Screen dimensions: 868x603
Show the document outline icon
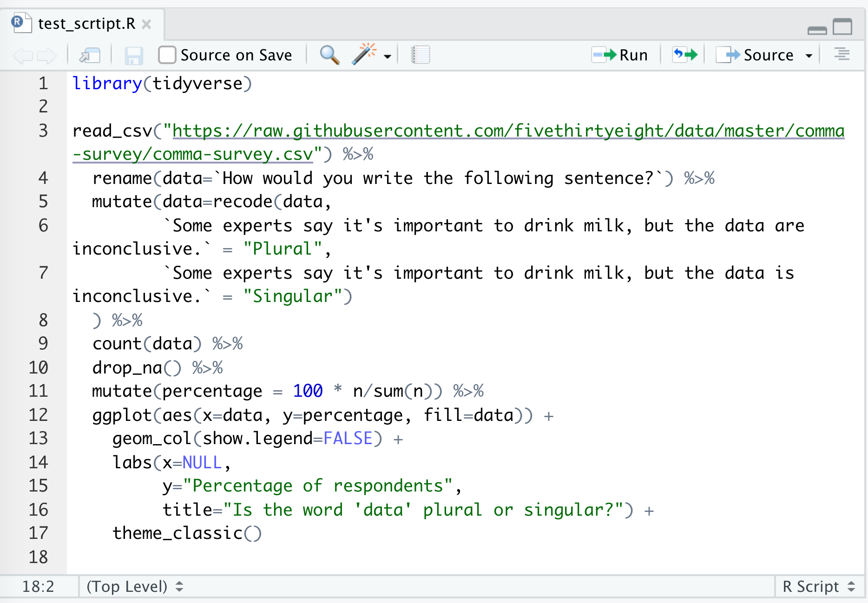(842, 55)
